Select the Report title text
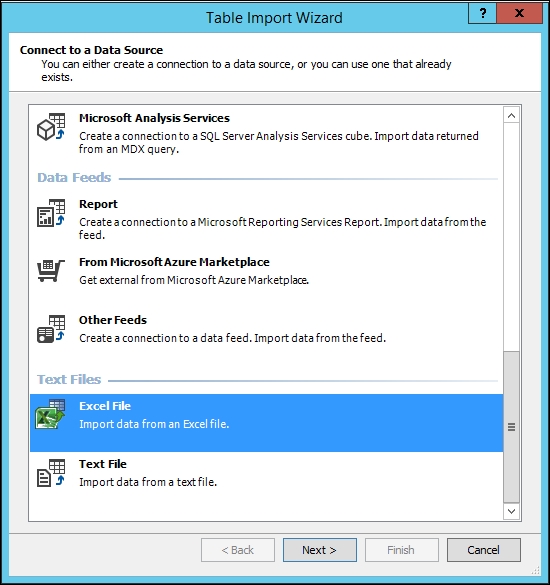The height and width of the screenshot is (585, 550). coord(98,204)
